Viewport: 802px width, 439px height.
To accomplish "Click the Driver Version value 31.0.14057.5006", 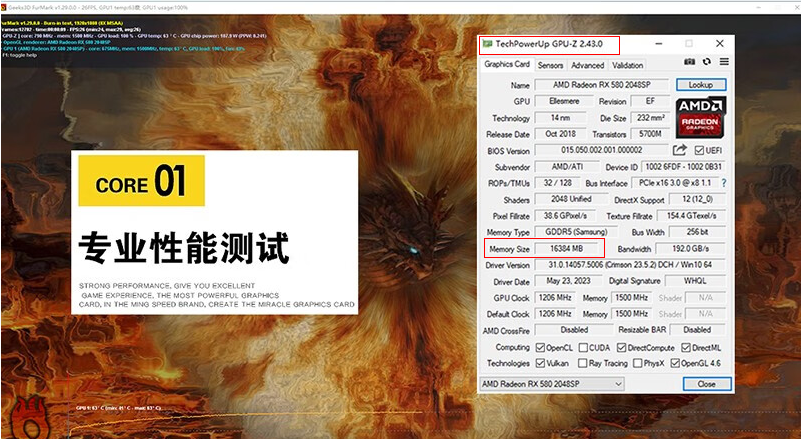I will pyautogui.click(x=630, y=265).
